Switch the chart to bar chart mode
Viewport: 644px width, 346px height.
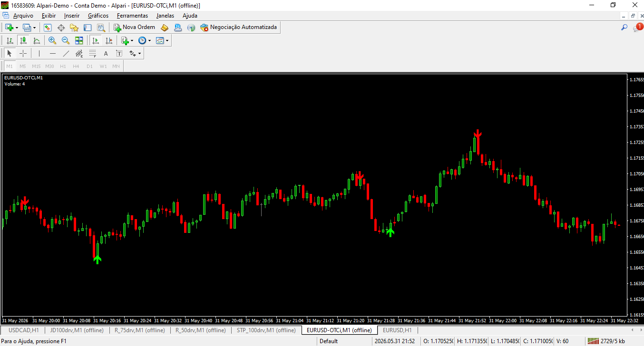(x=10, y=41)
